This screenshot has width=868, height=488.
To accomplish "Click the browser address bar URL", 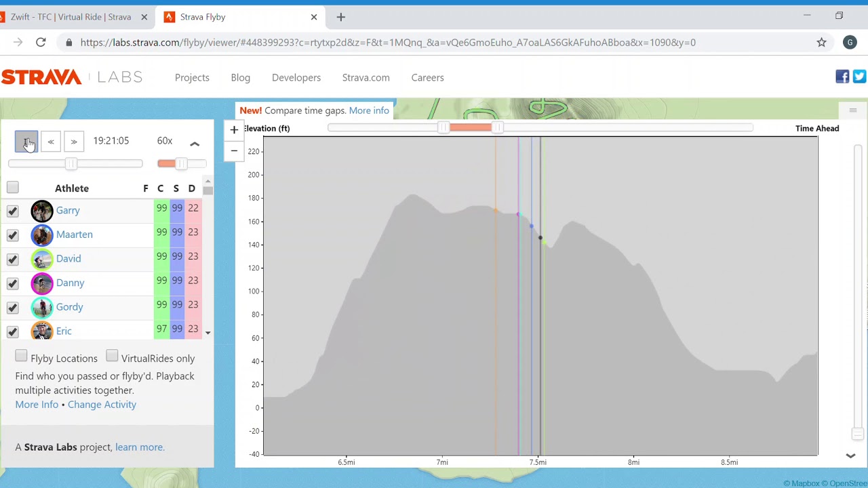I will [x=388, y=43].
